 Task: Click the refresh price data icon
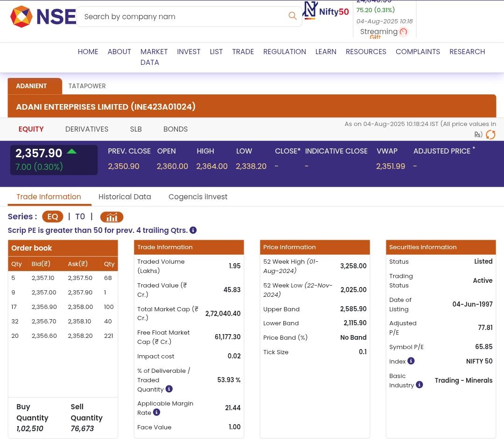pyautogui.click(x=490, y=135)
